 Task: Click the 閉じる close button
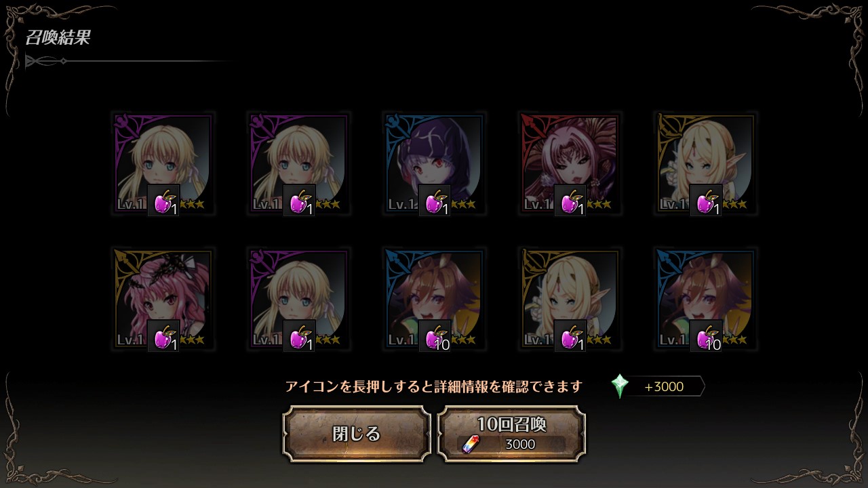tap(357, 434)
